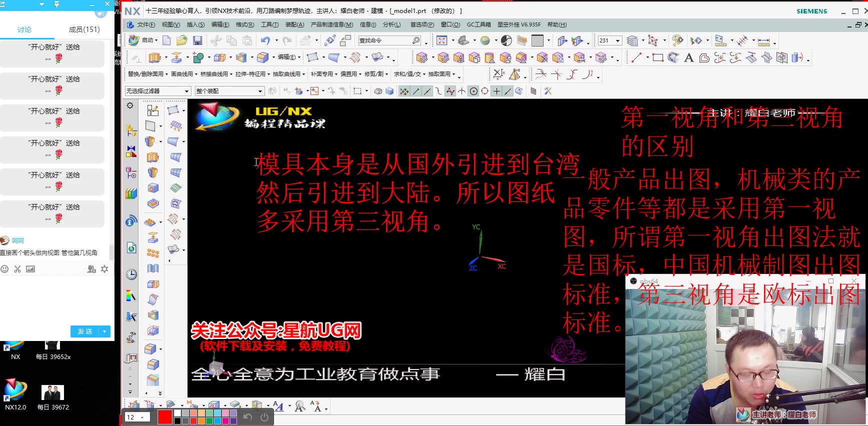Open the 整个装配 selection scope dropdown
This screenshot has height=426, width=868.
point(229,91)
